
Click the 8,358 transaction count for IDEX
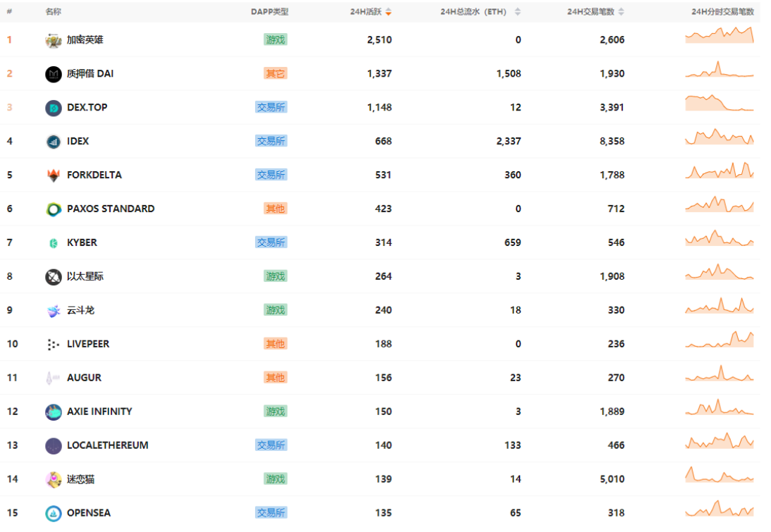(x=612, y=141)
